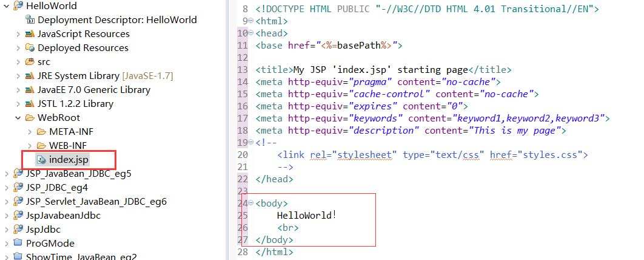Viewport: 644px width, 260px height.
Task: Click the META-INF folder icon
Action: 41,132
